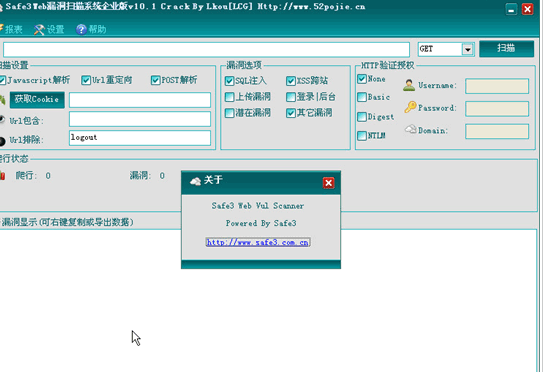Image resolution: width=545 pixels, height=372 pixels.
Task: Minimize the Safe3 scanner window
Action: pyautogui.click(x=511, y=9)
